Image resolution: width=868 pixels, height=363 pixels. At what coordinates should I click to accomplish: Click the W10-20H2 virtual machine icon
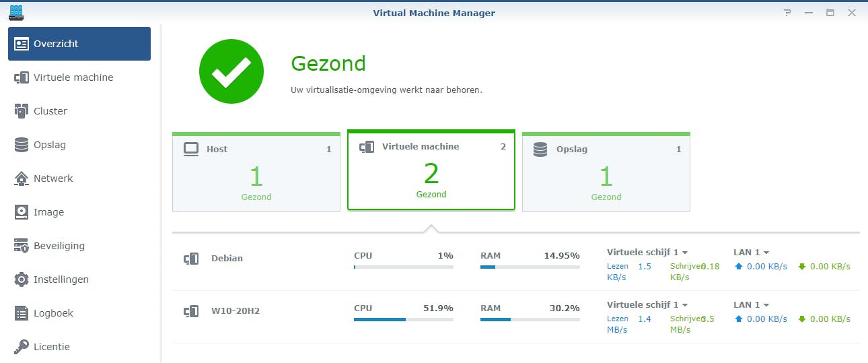(x=191, y=311)
